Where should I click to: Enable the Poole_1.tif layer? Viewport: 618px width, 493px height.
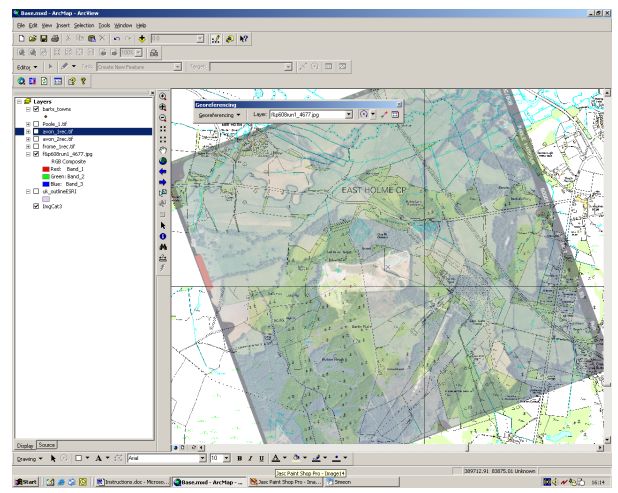click(x=36, y=124)
